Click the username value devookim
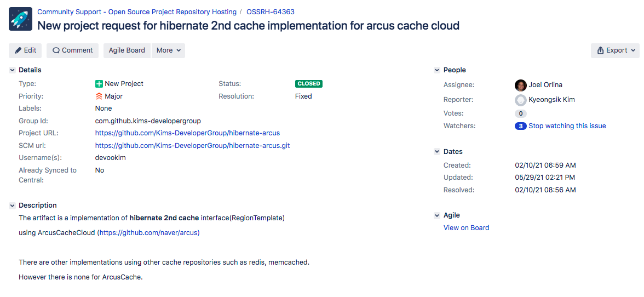 click(111, 158)
